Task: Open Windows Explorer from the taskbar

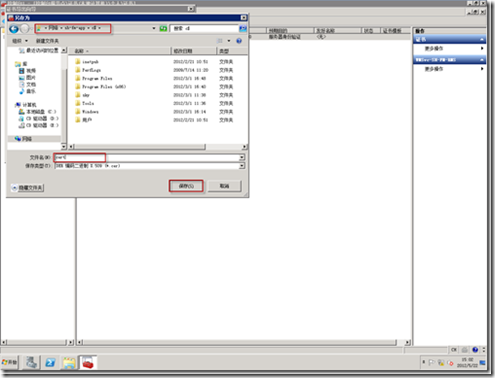Action: point(69,362)
